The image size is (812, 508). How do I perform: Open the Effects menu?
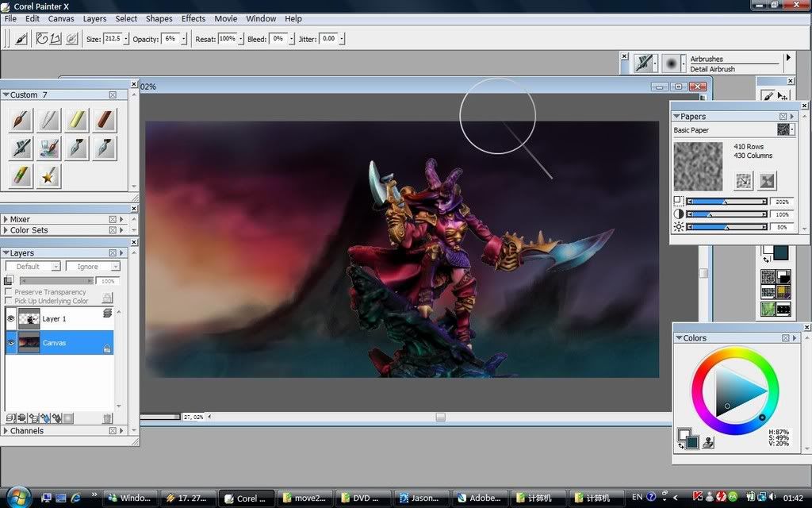tap(193, 19)
